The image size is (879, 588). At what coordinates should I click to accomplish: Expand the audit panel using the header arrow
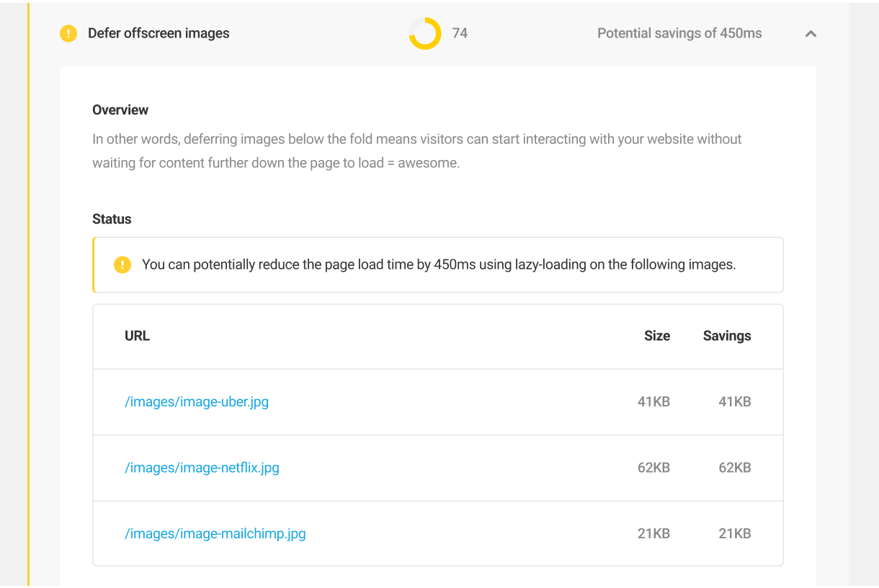pyautogui.click(x=810, y=33)
